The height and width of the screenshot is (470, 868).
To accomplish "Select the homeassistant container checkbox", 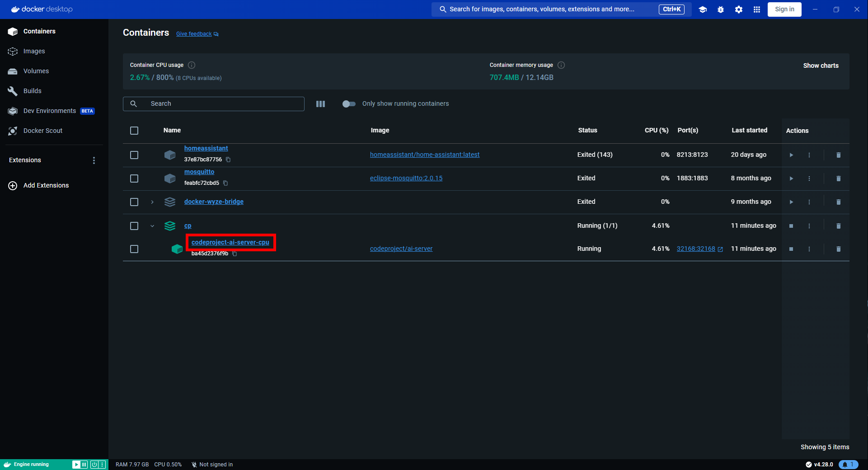I will click(134, 155).
